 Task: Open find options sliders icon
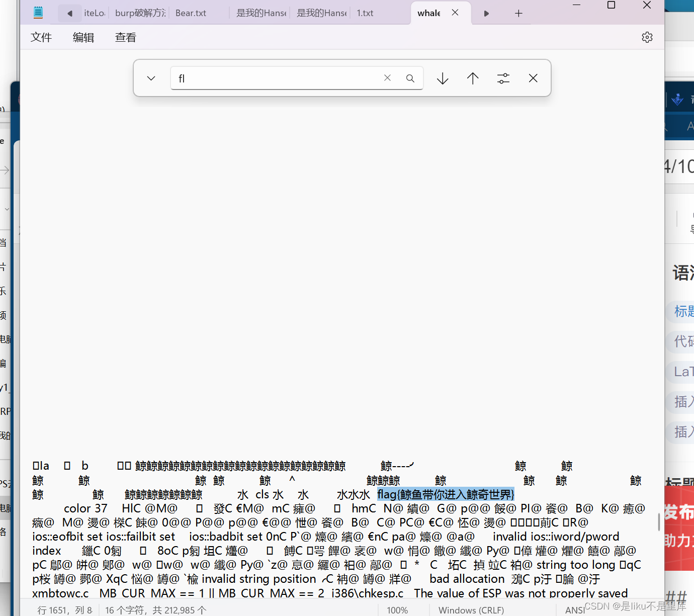(503, 78)
